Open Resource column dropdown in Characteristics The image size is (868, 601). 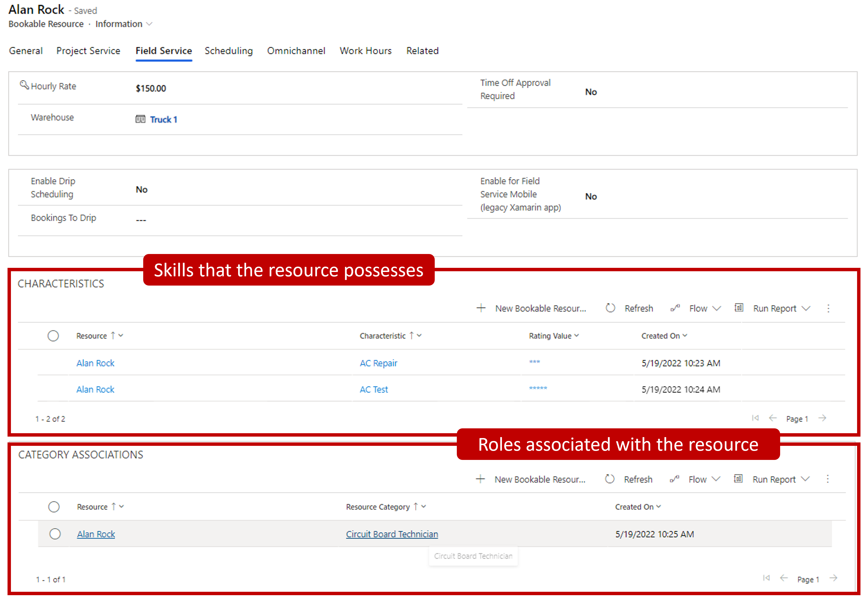coord(121,336)
